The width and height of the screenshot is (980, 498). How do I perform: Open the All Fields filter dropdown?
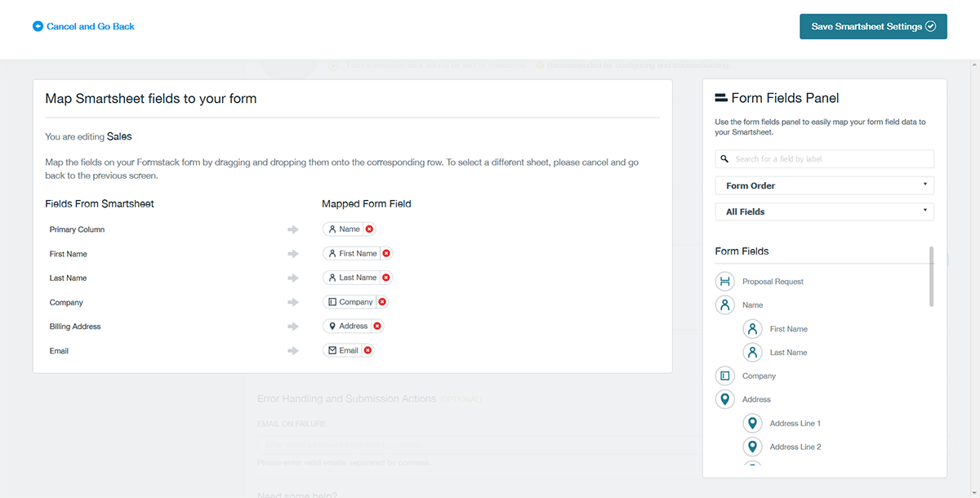(x=825, y=211)
